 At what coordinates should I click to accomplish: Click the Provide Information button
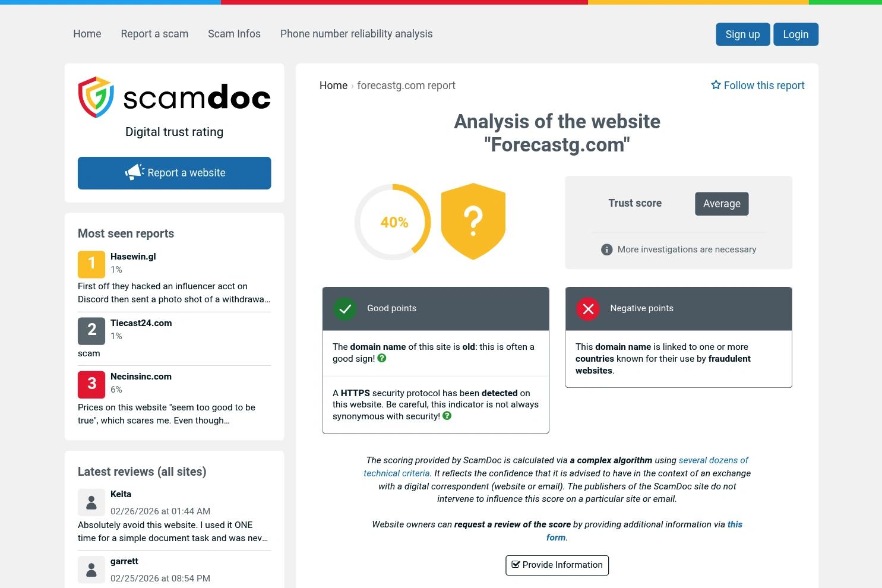pos(557,565)
